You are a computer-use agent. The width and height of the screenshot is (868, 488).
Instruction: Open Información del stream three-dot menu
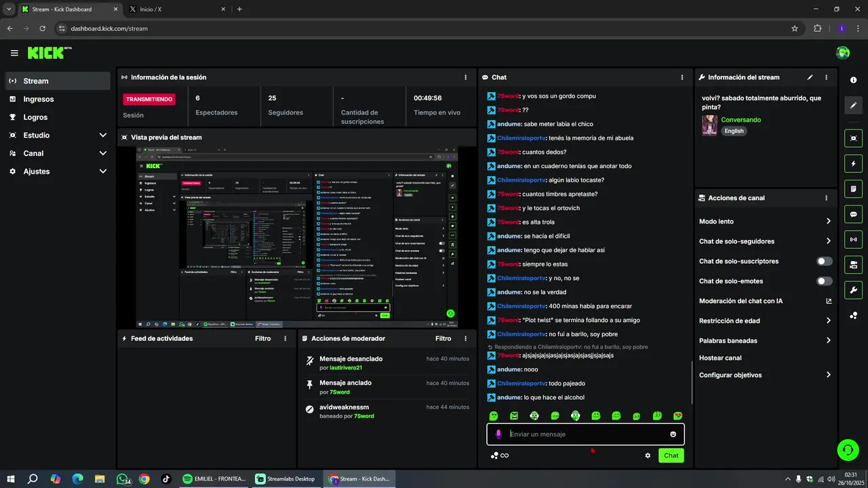(826, 77)
